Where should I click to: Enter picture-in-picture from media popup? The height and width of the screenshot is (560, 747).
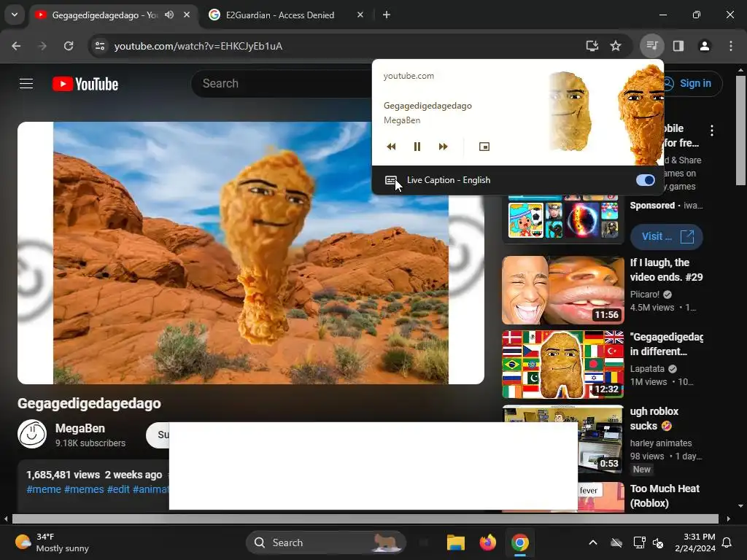pos(484,147)
